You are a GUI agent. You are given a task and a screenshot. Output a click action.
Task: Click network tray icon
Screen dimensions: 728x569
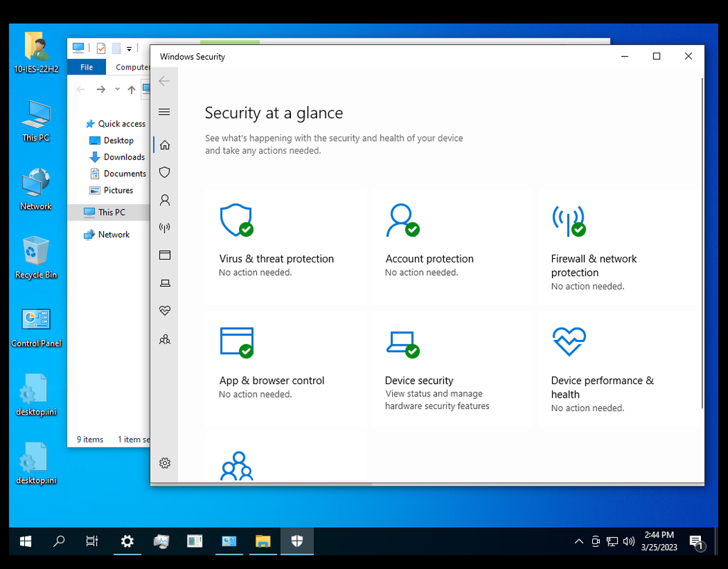(613, 541)
